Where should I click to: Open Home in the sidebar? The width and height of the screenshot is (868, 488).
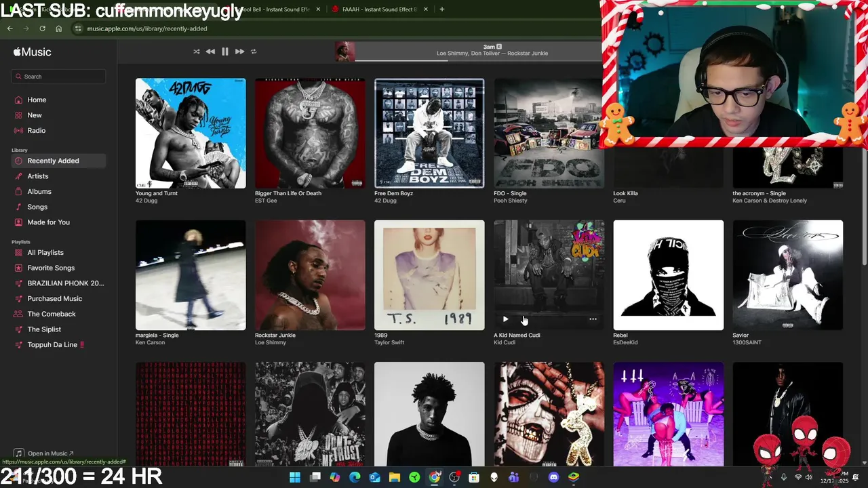[x=58, y=100]
